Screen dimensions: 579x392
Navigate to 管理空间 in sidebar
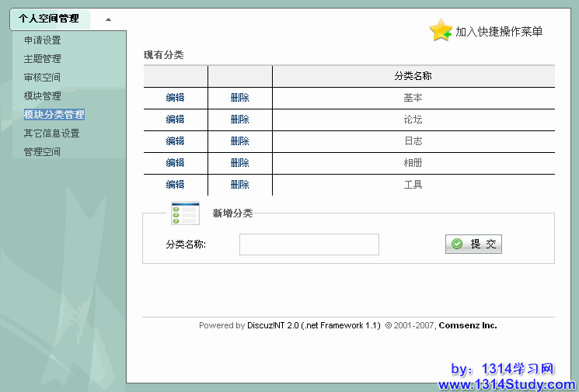click(42, 152)
